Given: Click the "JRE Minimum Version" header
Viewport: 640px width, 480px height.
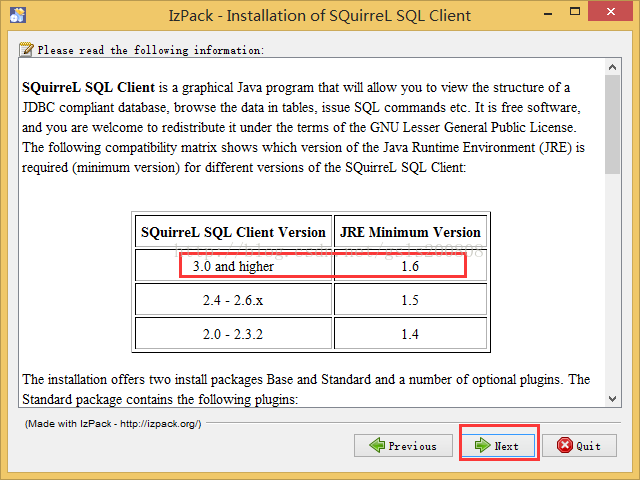Looking at the screenshot, I should pos(410,232).
